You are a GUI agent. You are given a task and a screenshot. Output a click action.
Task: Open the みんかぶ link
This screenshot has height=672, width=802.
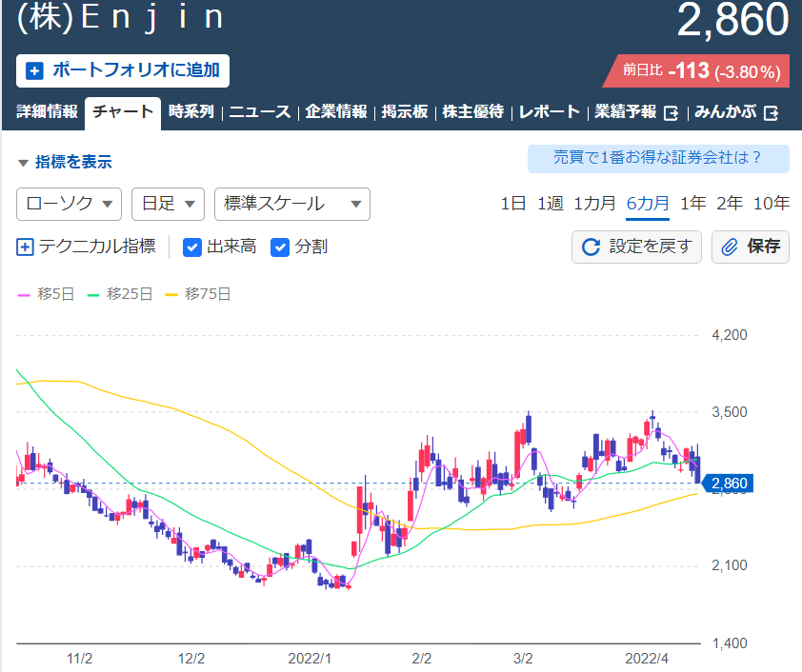coord(725,111)
